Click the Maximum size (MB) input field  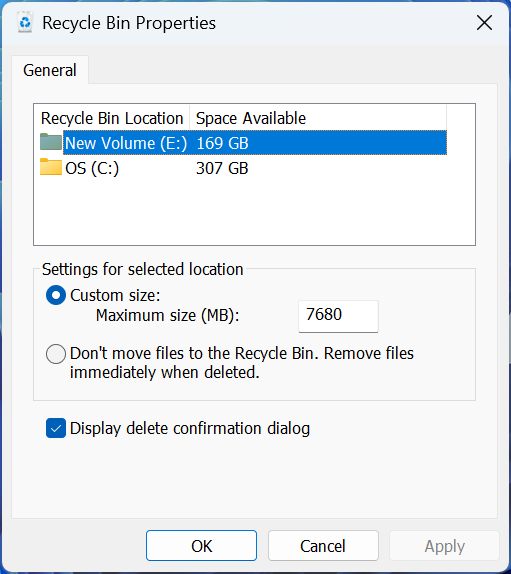point(338,316)
